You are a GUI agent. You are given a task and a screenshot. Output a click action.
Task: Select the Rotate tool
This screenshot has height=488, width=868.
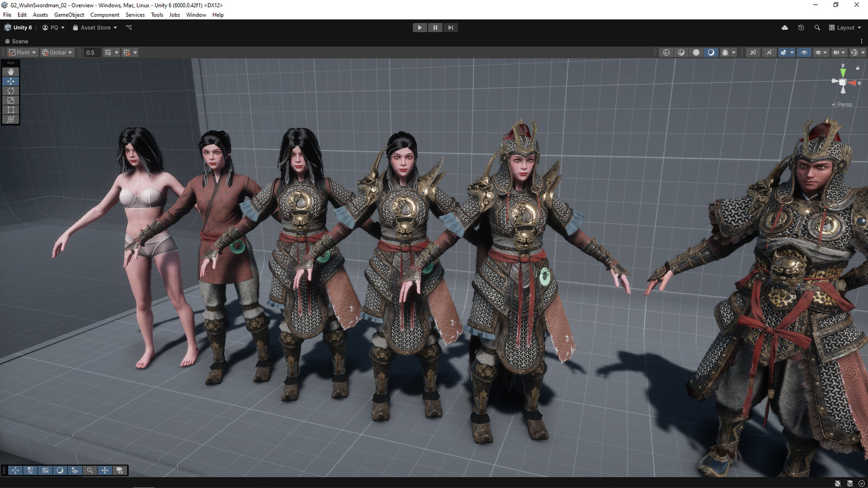(x=11, y=91)
